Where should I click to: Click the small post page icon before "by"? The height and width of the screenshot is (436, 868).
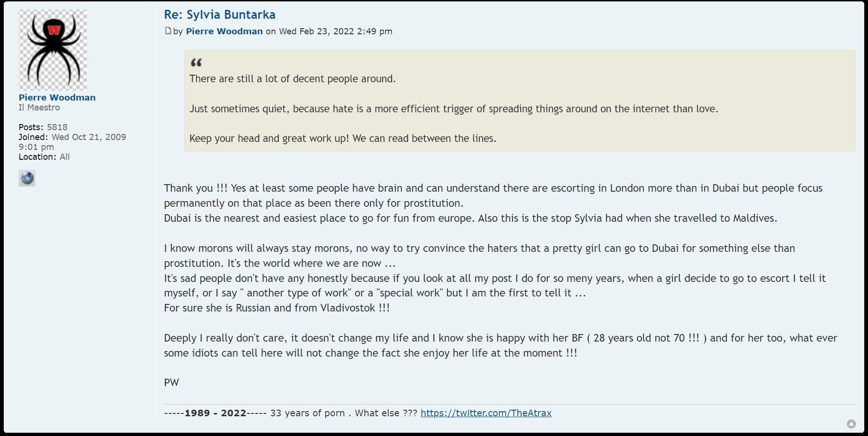tap(168, 31)
